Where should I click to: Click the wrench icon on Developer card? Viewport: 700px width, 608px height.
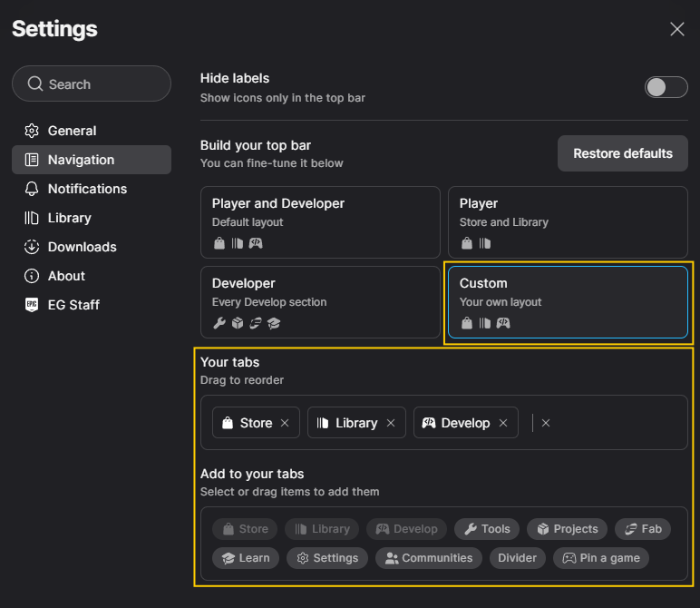pos(219,323)
